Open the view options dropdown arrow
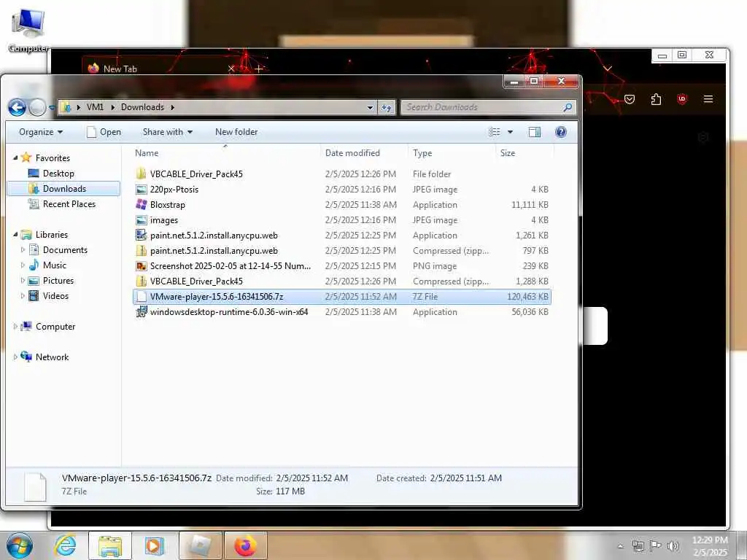The image size is (747, 560). point(510,132)
